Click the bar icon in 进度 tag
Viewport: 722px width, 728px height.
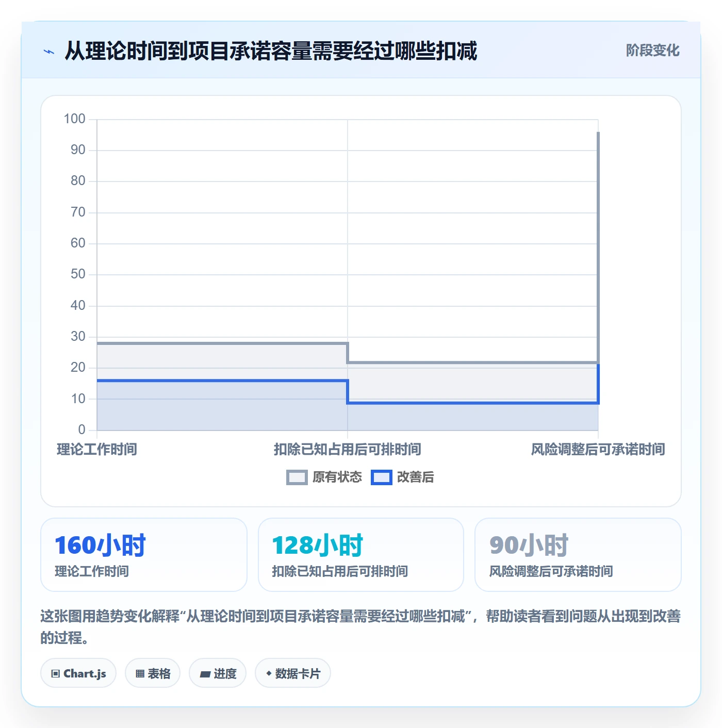[205, 674]
